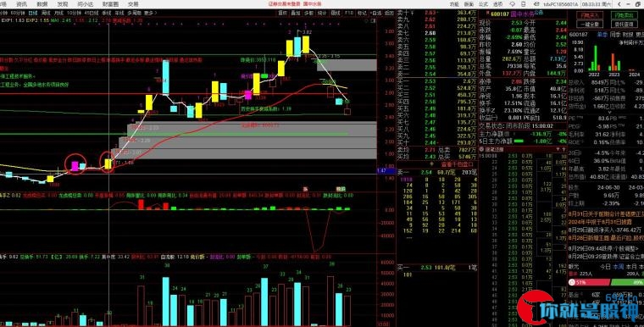Open the 资讯 menu
The width and height of the screenshot is (644, 327).
coord(22,4)
